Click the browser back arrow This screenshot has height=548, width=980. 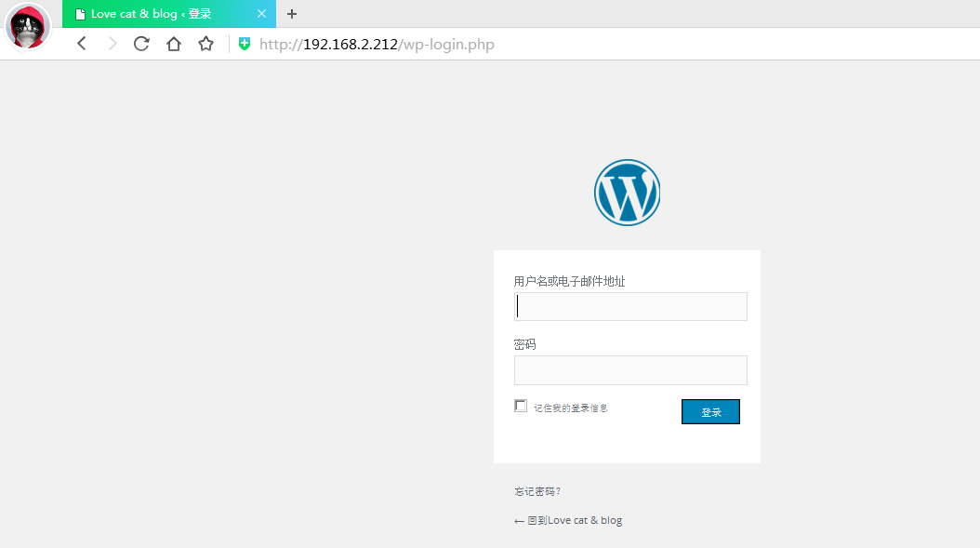pos(82,44)
